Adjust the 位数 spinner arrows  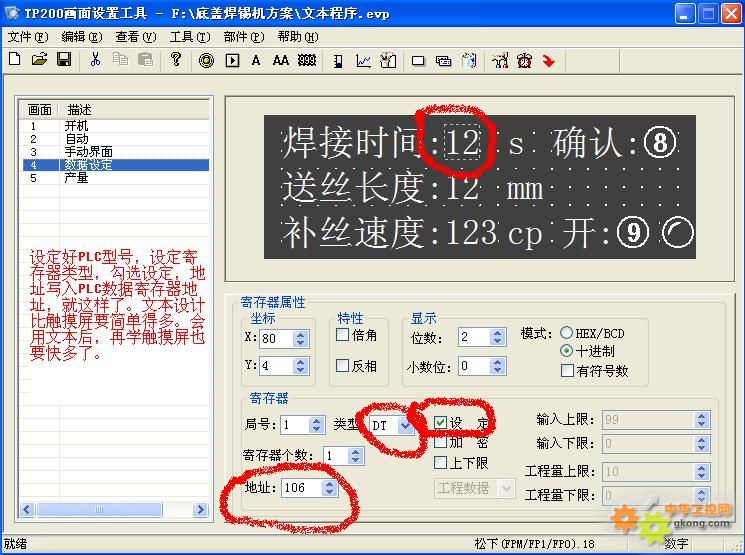coord(497,337)
